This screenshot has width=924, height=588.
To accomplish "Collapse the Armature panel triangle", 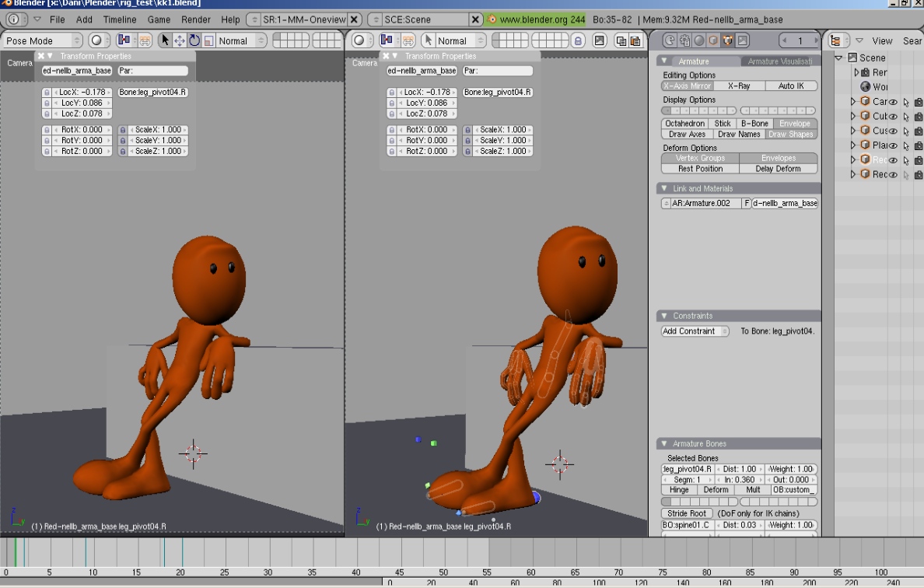I will pyautogui.click(x=664, y=61).
